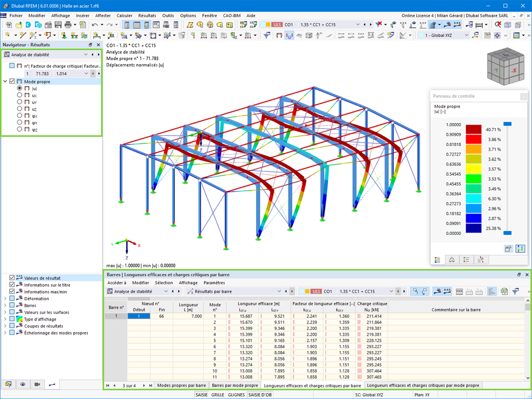Click the delete results icon with red X
532x399 pixels.
coord(379,24)
